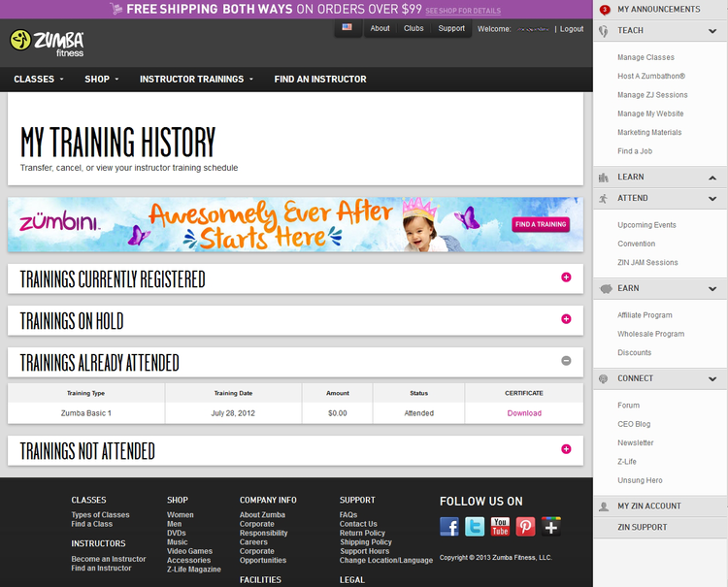
Task: Open the Z-Life sidebar link
Action: (627, 462)
